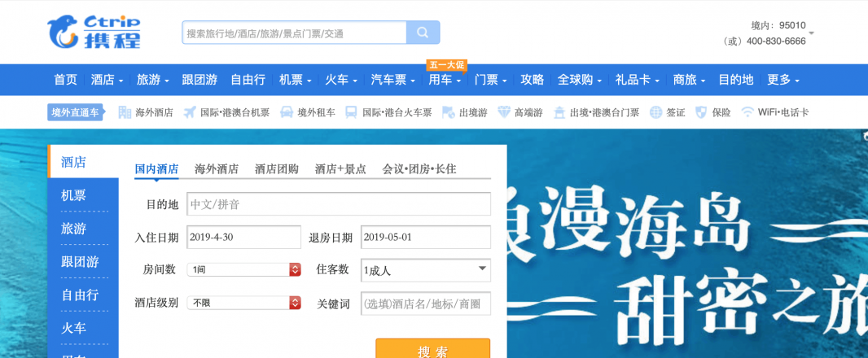Focus the top site search box
This screenshot has width=868, height=358.
(295, 33)
